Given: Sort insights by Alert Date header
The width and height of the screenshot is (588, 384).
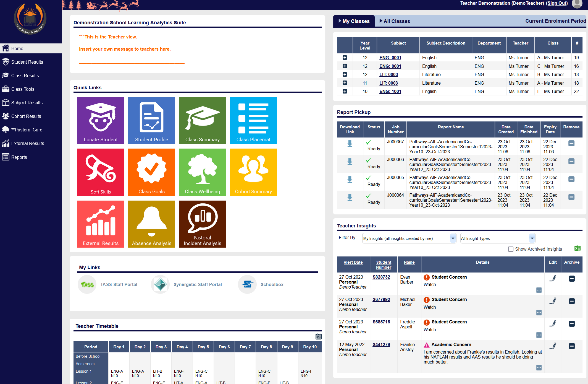Looking at the screenshot, I should coord(353,262).
